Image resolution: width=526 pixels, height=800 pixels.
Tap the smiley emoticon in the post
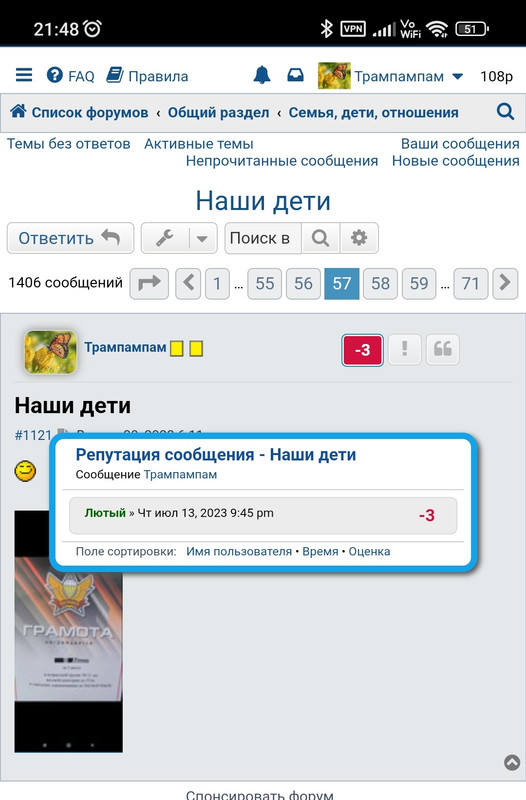(x=25, y=471)
